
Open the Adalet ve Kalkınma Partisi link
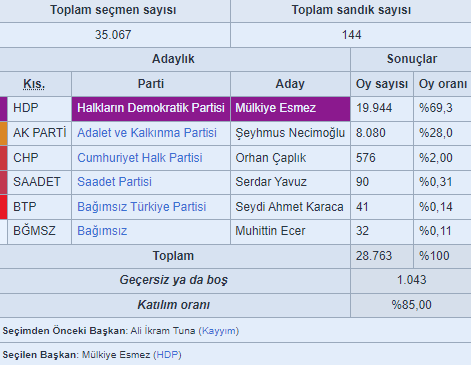click(147, 133)
